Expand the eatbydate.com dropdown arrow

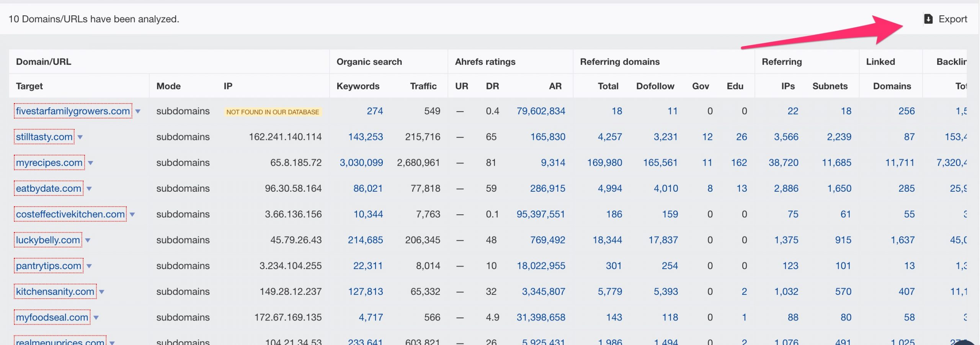89,189
